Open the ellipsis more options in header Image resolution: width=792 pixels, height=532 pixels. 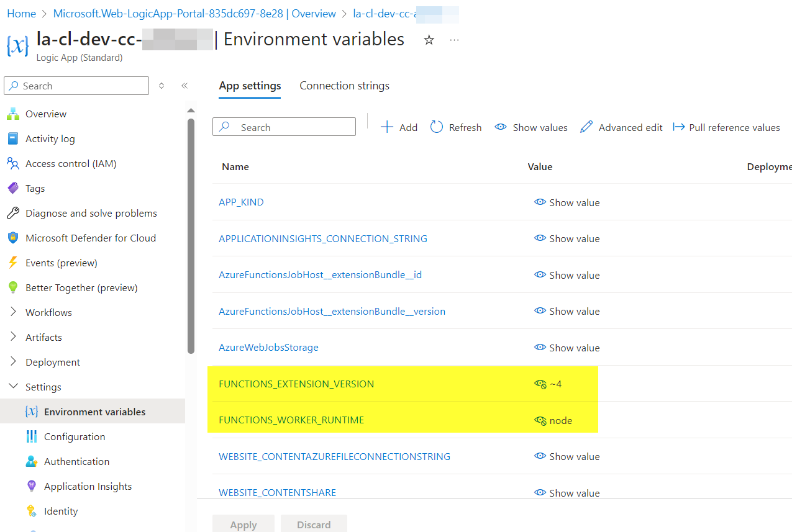tap(455, 40)
